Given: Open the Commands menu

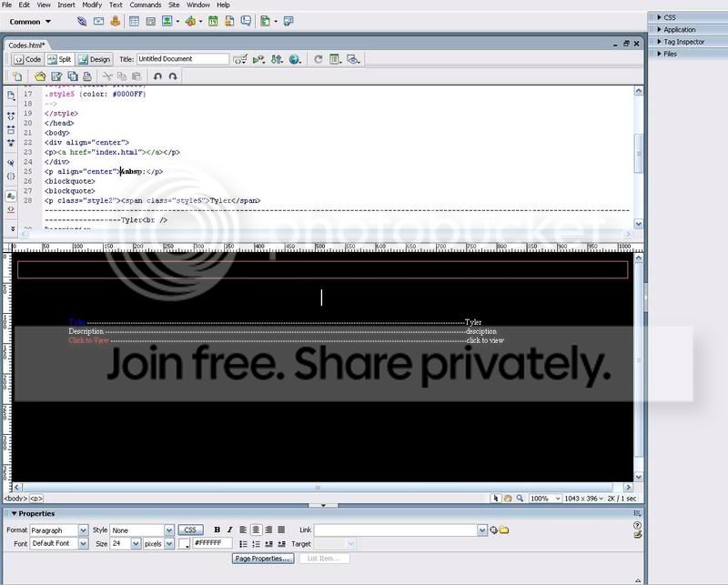Looking at the screenshot, I should [146, 5].
